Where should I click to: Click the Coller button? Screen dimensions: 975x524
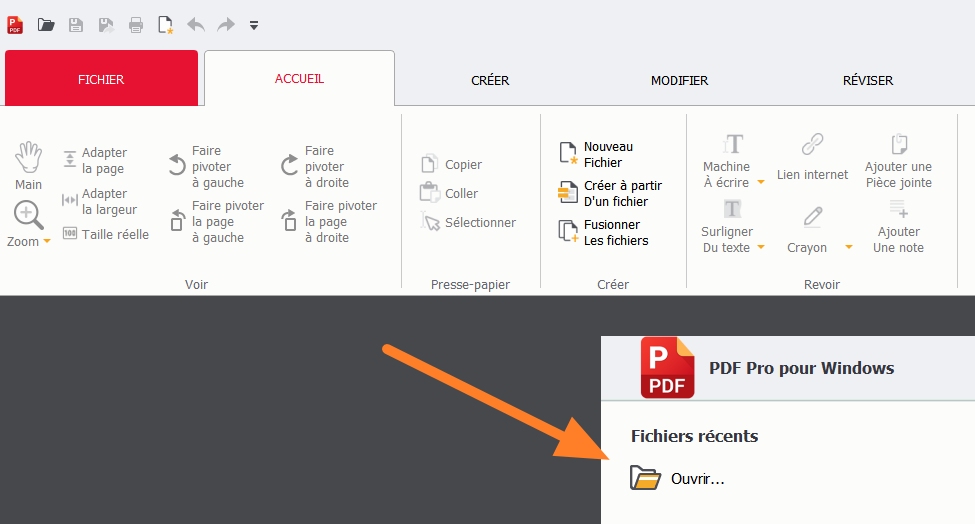(449, 193)
